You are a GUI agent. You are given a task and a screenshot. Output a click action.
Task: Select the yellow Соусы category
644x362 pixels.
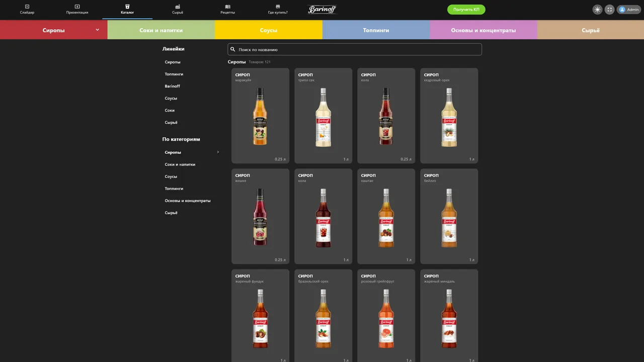pos(269,30)
